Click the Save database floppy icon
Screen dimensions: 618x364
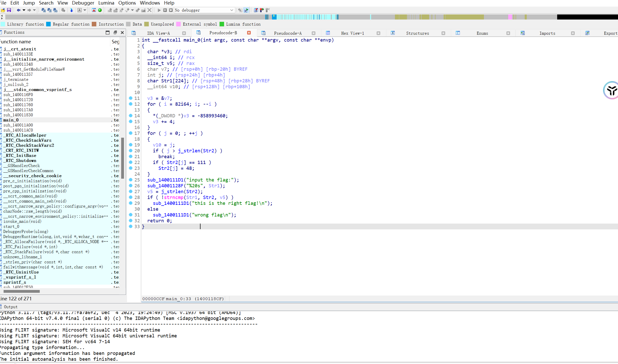[9, 10]
